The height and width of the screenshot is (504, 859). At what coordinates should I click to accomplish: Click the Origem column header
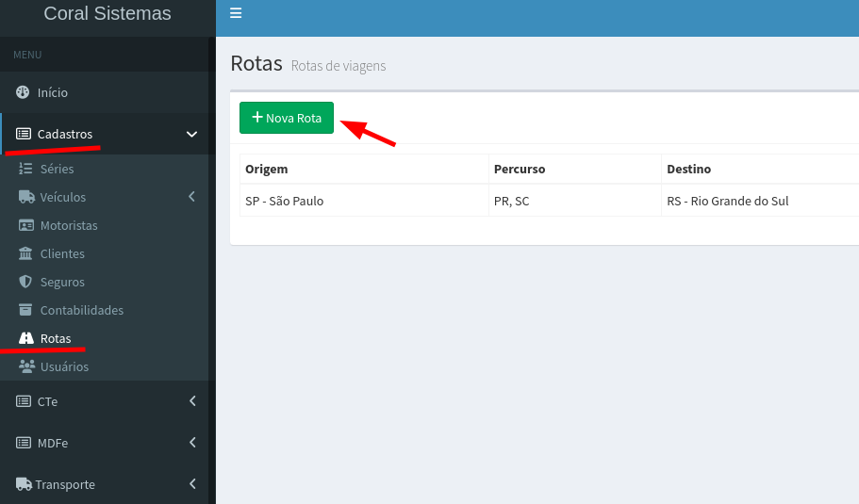[x=266, y=169]
